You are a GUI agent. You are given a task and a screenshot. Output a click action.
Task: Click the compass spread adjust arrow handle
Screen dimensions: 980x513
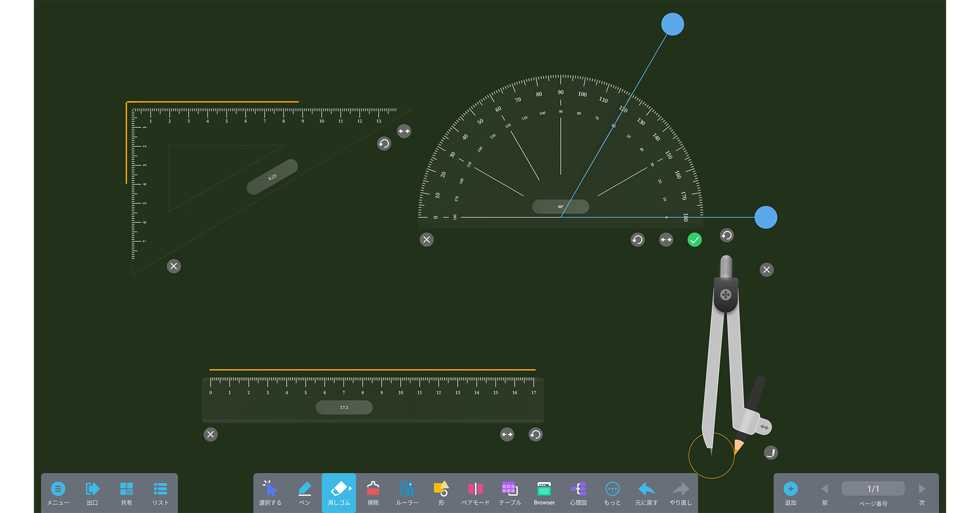(x=765, y=427)
